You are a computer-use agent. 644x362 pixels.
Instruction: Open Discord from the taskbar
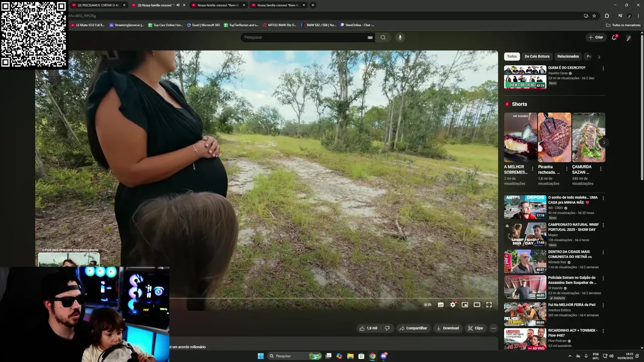[384, 356]
